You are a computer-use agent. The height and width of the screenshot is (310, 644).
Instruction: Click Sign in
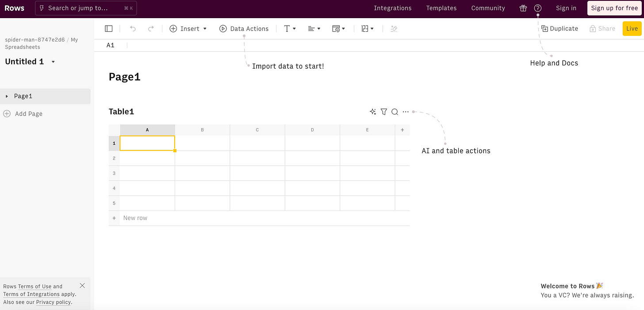pyautogui.click(x=566, y=8)
